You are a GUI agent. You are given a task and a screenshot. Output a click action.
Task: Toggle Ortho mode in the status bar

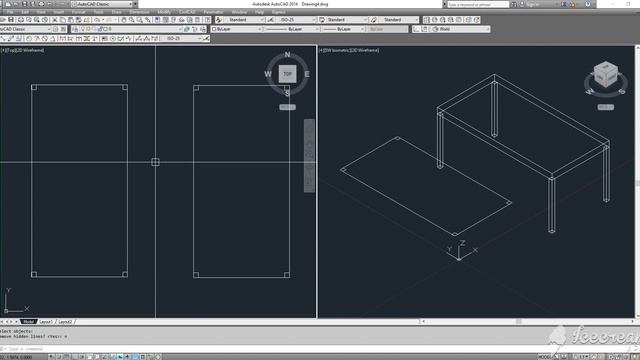click(74, 357)
